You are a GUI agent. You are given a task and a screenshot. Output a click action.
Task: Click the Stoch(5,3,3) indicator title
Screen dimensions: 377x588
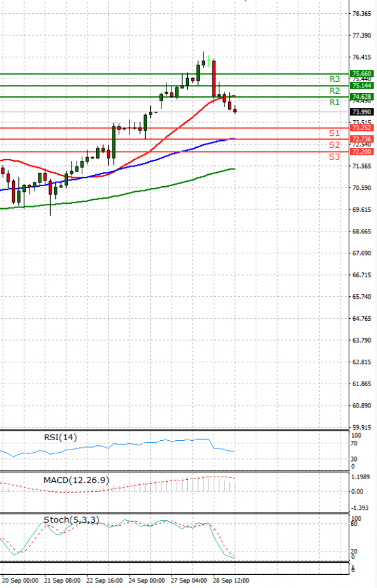click(71, 519)
